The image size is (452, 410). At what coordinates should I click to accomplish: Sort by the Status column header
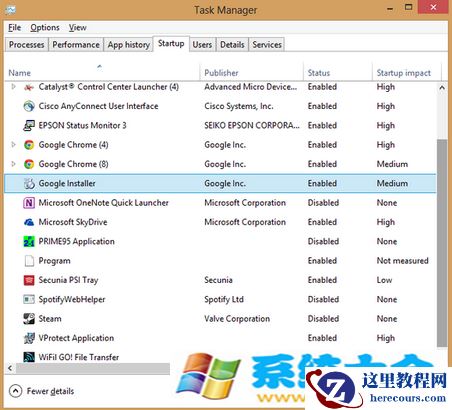[338, 73]
